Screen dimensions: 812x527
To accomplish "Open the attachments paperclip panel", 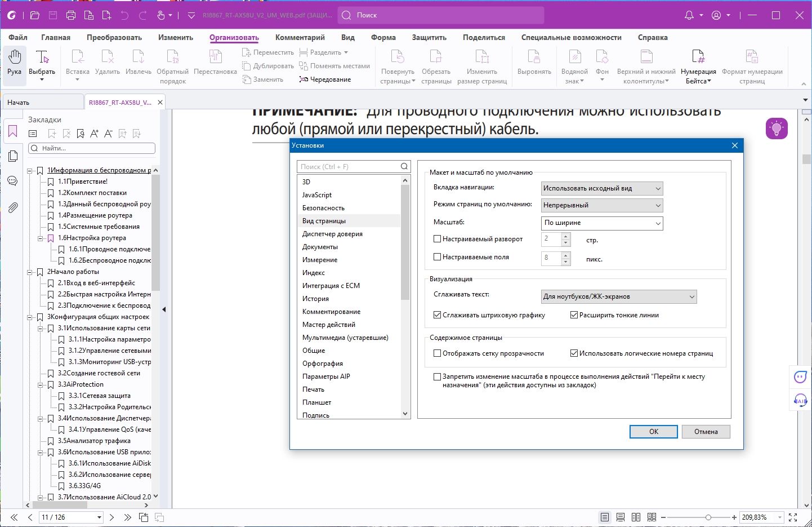I will 12,207.
